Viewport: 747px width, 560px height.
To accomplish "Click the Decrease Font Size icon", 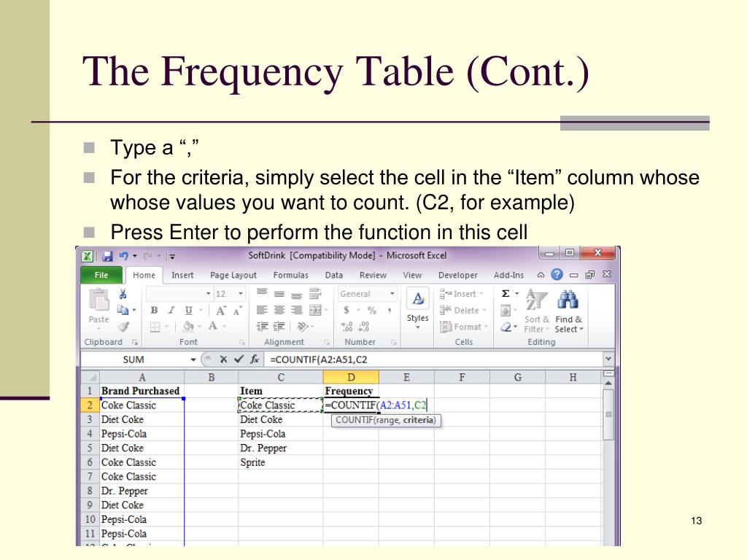I will click(237, 311).
